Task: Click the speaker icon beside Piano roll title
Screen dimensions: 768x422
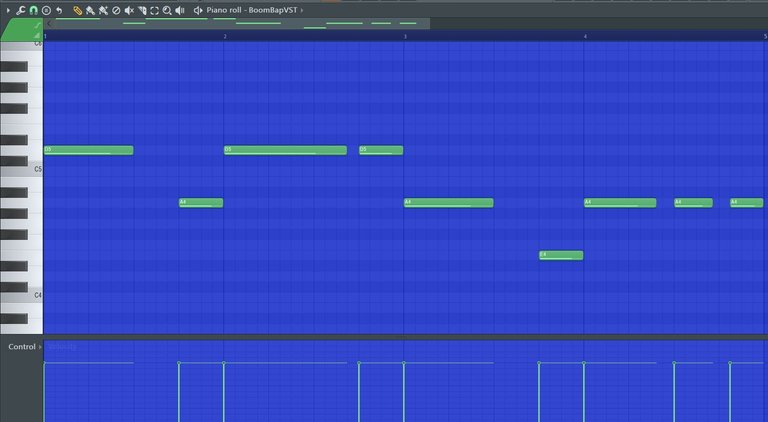Action: coord(198,10)
